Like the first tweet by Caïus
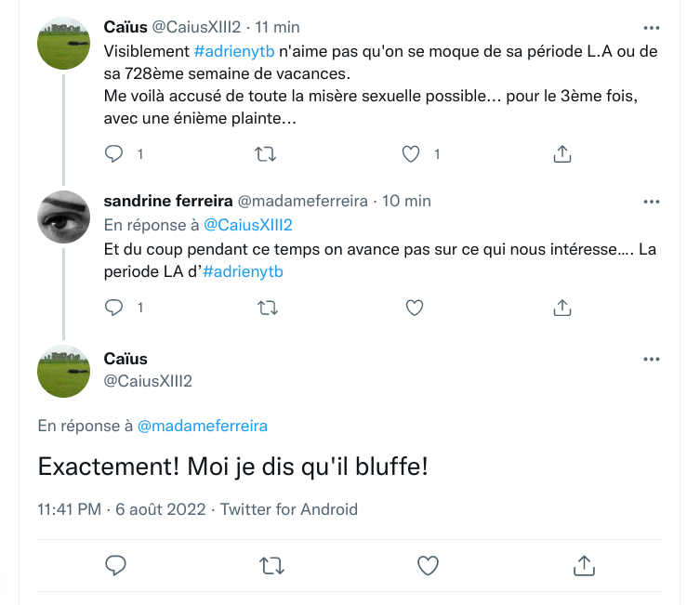700x605 pixels. (411, 154)
